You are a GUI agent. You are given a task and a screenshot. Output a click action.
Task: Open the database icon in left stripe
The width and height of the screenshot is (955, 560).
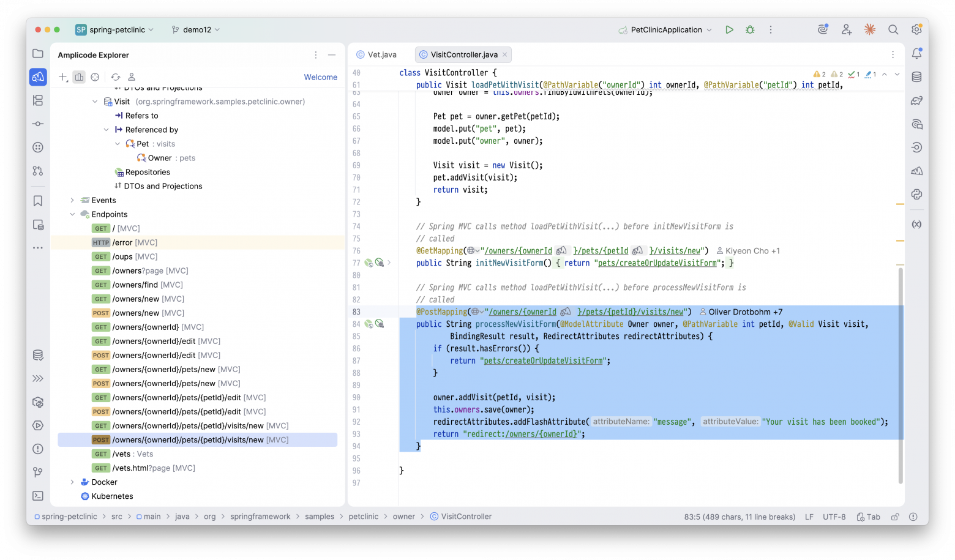(x=38, y=356)
